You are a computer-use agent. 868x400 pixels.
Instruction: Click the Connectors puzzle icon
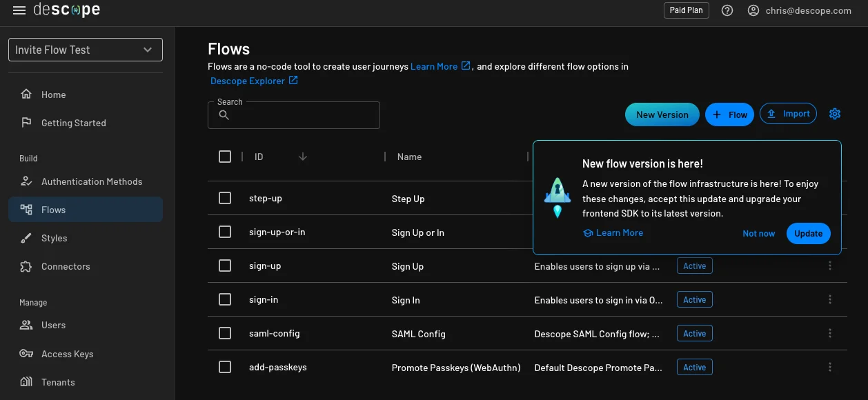(x=26, y=266)
